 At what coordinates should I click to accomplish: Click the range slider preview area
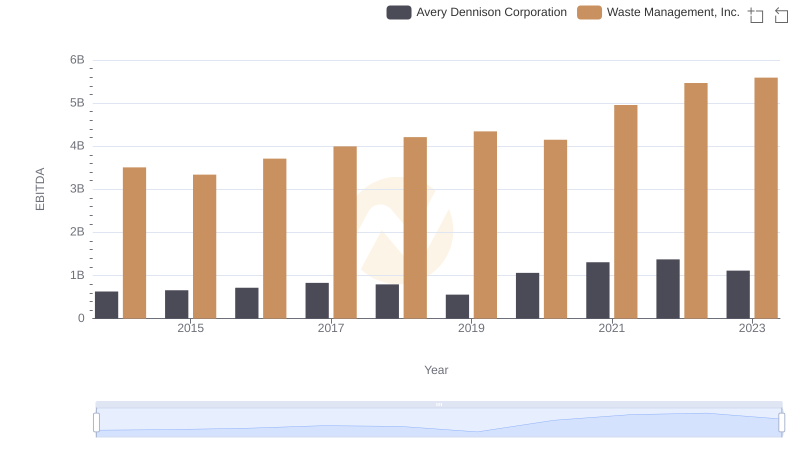point(439,423)
